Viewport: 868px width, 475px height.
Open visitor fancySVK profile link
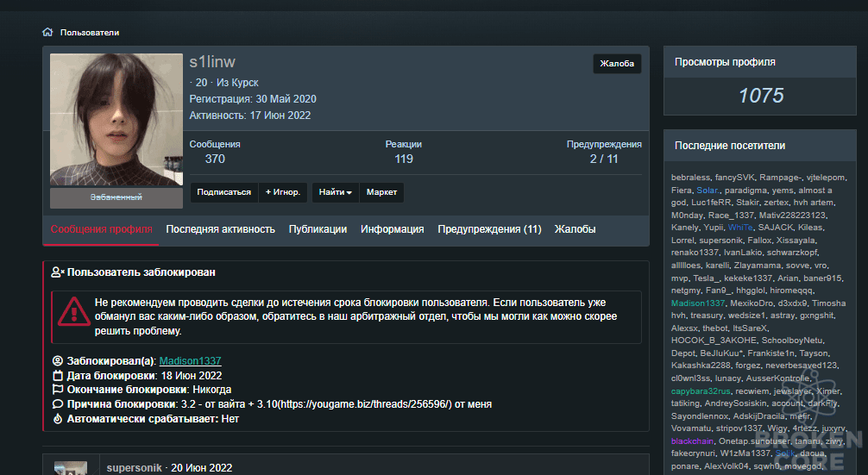pos(734,178)
